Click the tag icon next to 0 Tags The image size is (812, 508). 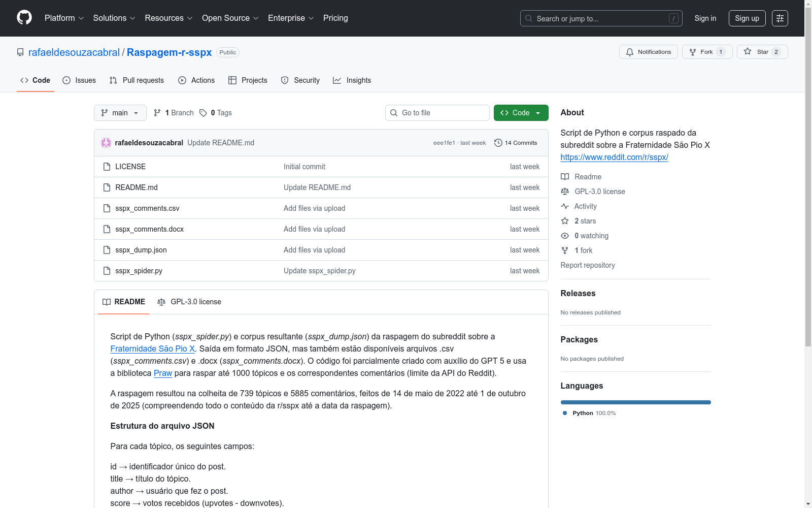point(203,113)
